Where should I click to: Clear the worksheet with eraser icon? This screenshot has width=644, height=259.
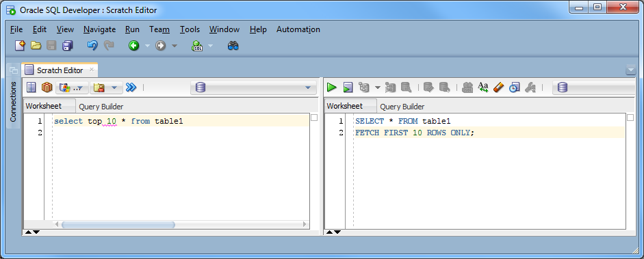498,87
